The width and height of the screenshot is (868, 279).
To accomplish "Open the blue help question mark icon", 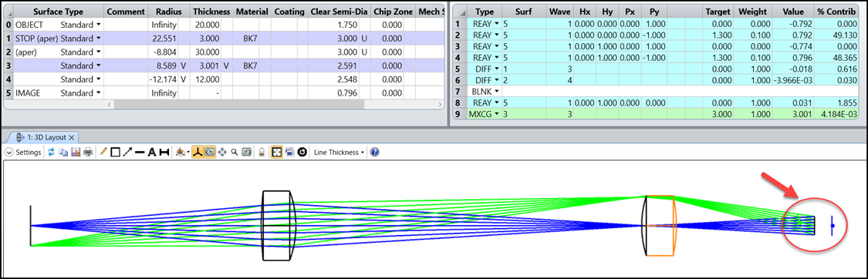I will pos(375,152).
